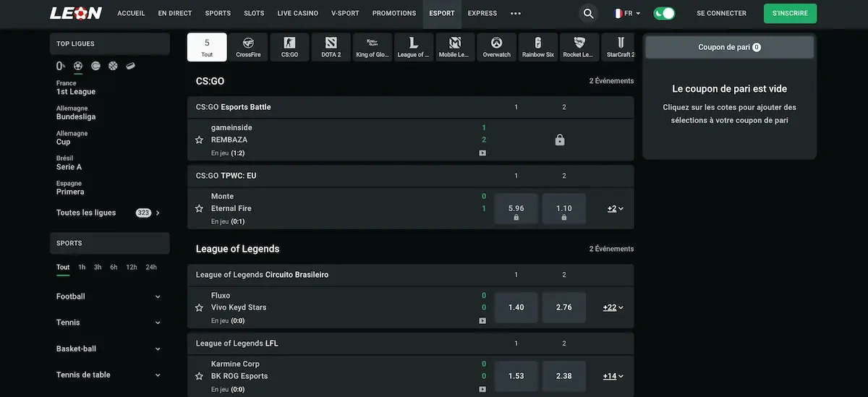
Task: Open the Coupon de pari header
Action: (x=729, y=47)
